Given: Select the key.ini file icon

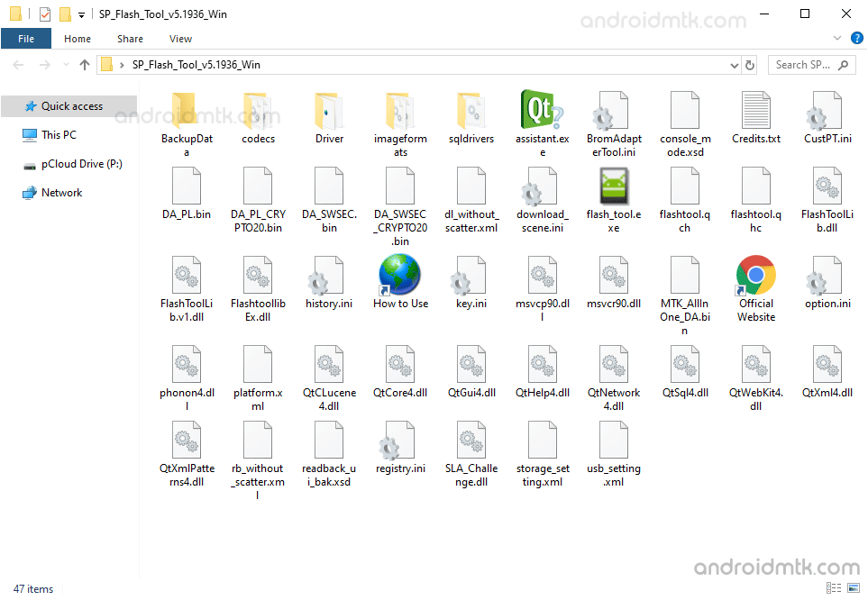Looking at the screenshot, I should click(x=470, y=276).
